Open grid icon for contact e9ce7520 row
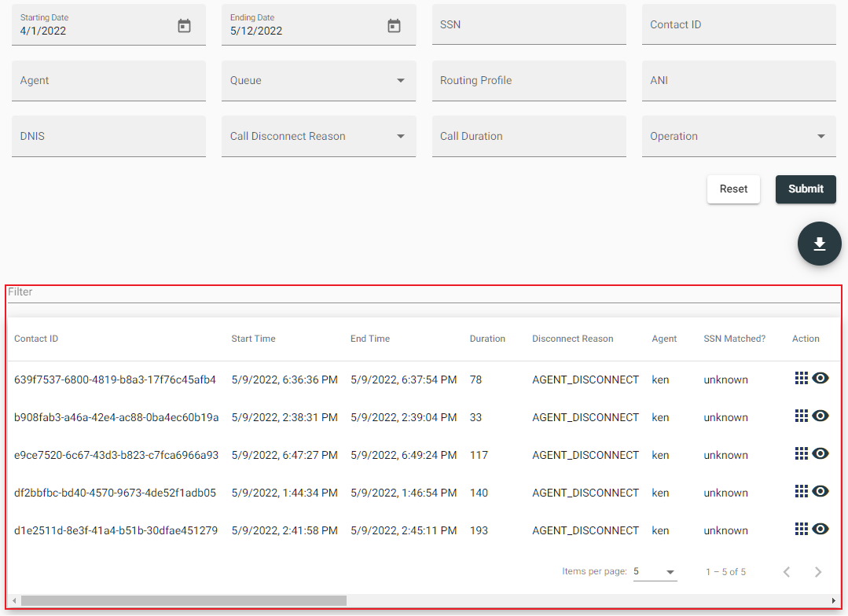 click(x=801, y=453)
